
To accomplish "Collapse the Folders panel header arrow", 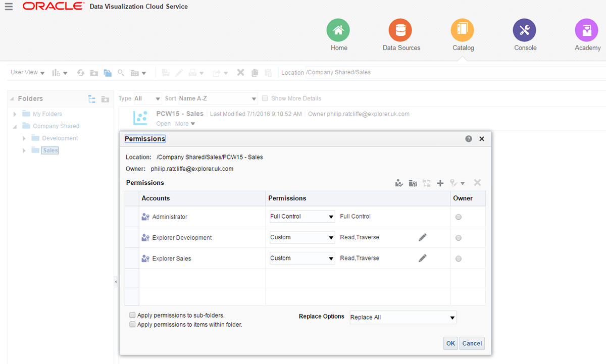I will coord(12,99).
